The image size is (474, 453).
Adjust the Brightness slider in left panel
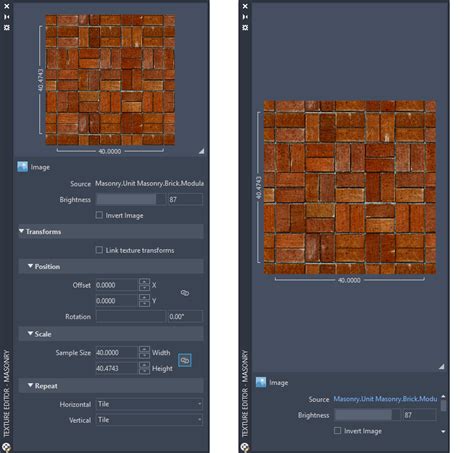click(131, 199)
